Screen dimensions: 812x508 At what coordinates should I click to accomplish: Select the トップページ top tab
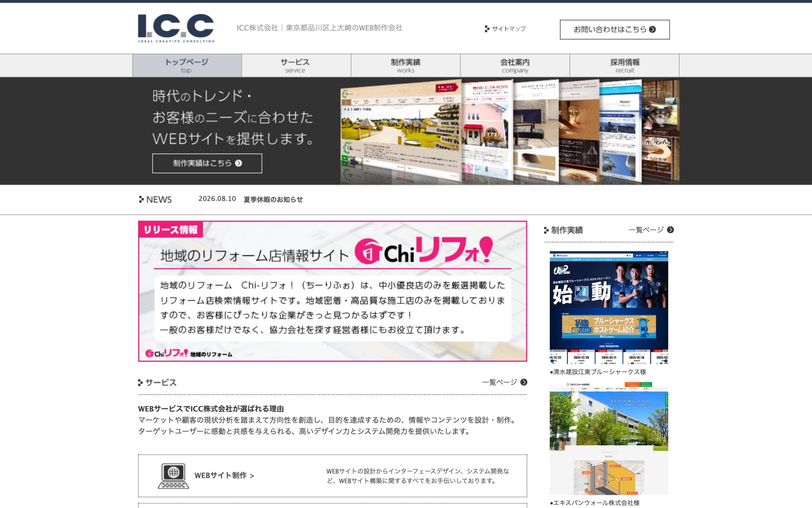tap(187, 65)
